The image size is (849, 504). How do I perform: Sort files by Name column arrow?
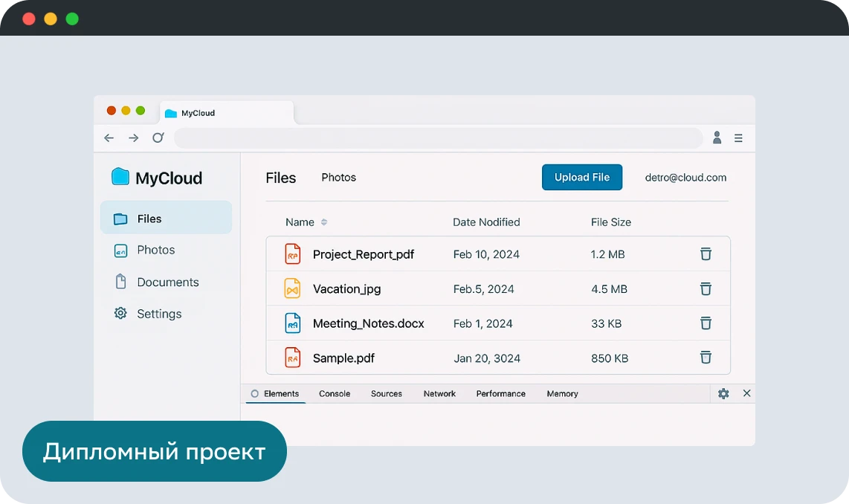coord(324,222)
